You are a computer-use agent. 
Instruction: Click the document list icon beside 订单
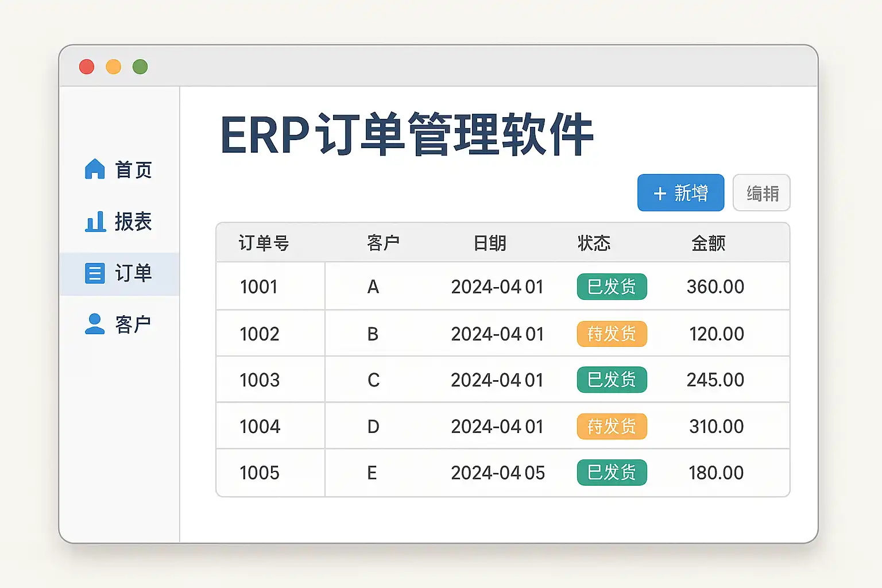point(95,273)
